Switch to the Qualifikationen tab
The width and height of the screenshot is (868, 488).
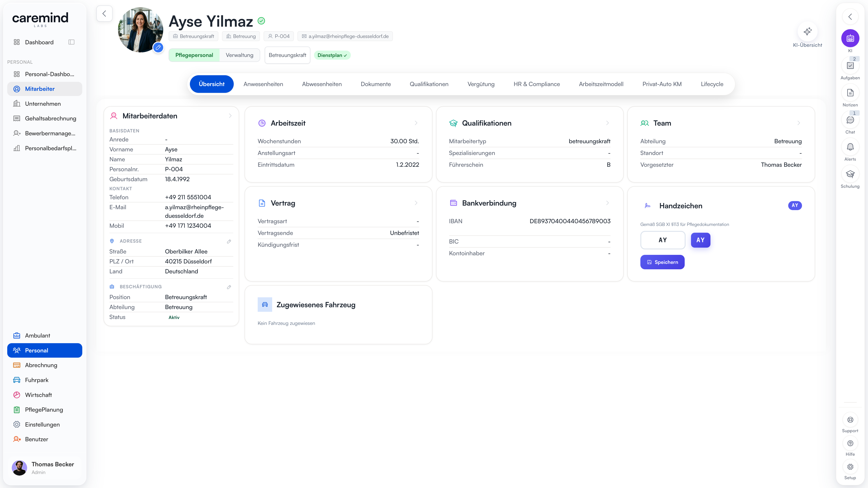coord(429,84)
